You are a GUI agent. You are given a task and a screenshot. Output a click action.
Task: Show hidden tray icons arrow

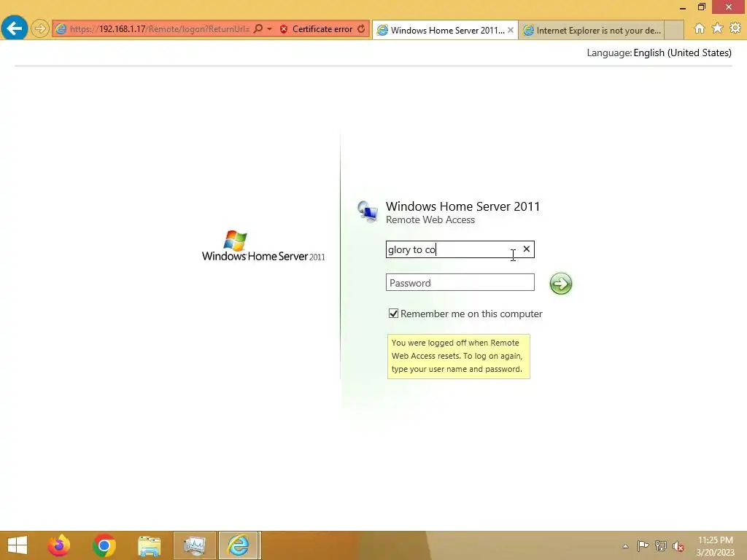[x=625, y=546]
